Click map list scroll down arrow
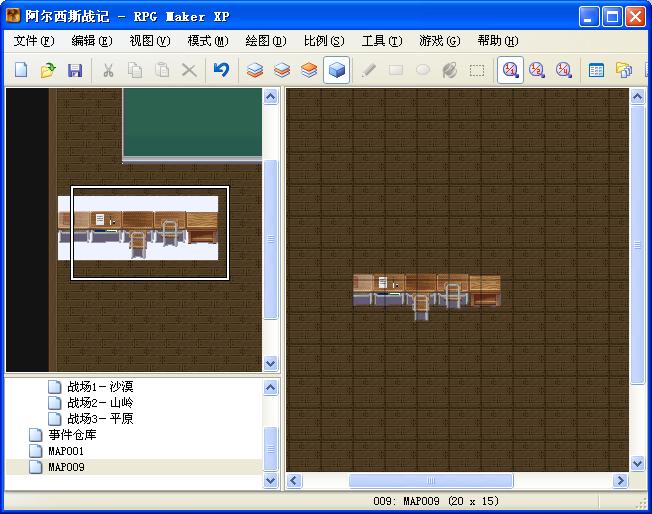The image size is (652, 514). tap(271, 480)
